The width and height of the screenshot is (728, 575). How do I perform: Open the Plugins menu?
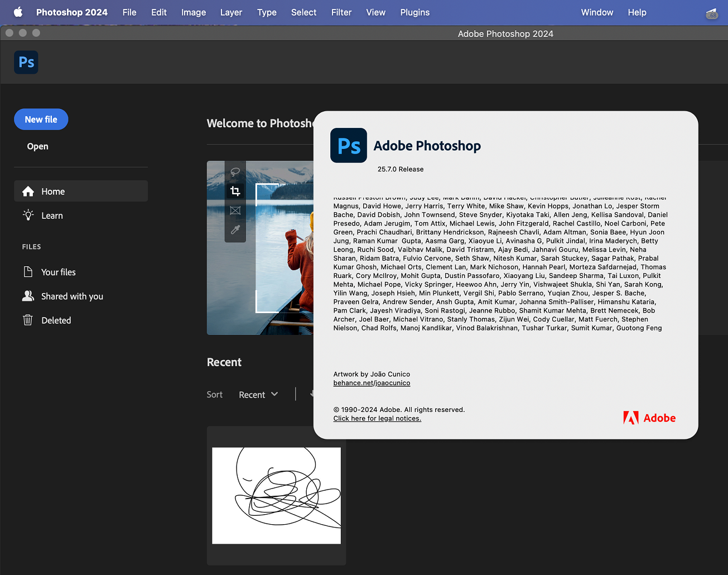[415, 12]
